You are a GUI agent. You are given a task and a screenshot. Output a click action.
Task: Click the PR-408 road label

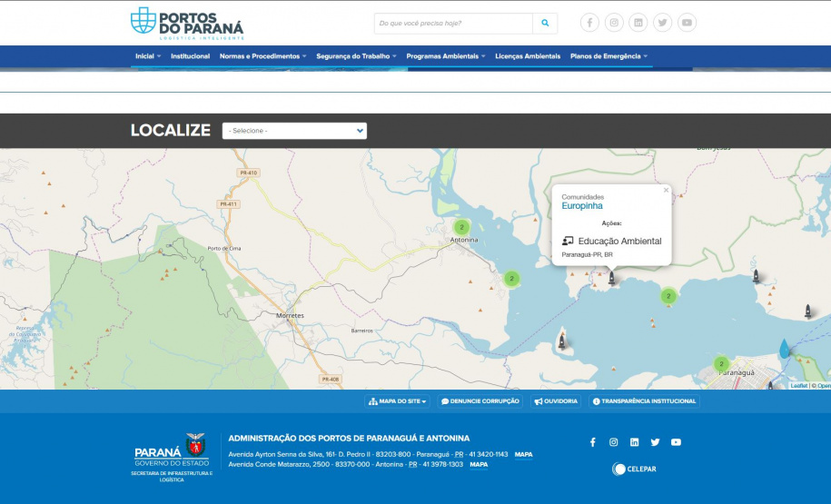click(x=331, y=380)
